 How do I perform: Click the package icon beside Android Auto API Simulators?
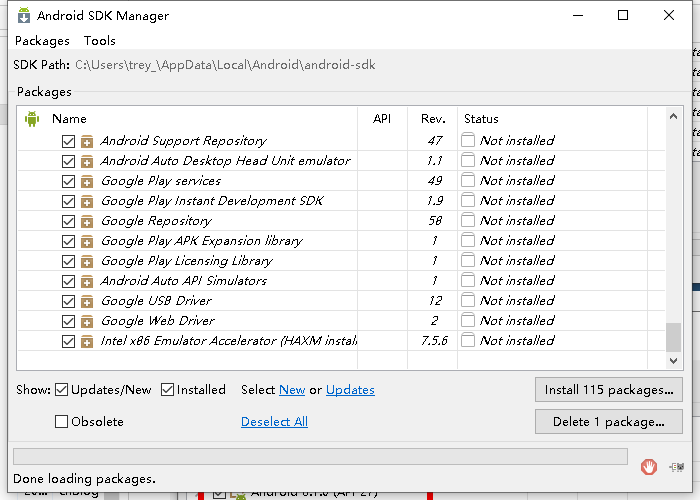coord(87,282)
